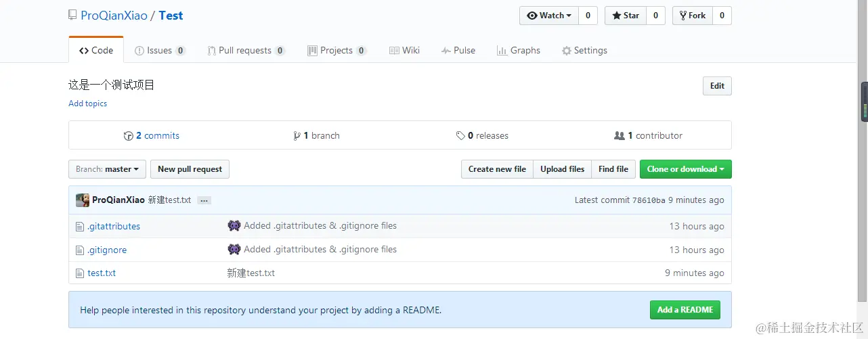The image size is (868, 339).
Task: Open the Clone or download dropdown
Action: (x=685, y=169)
